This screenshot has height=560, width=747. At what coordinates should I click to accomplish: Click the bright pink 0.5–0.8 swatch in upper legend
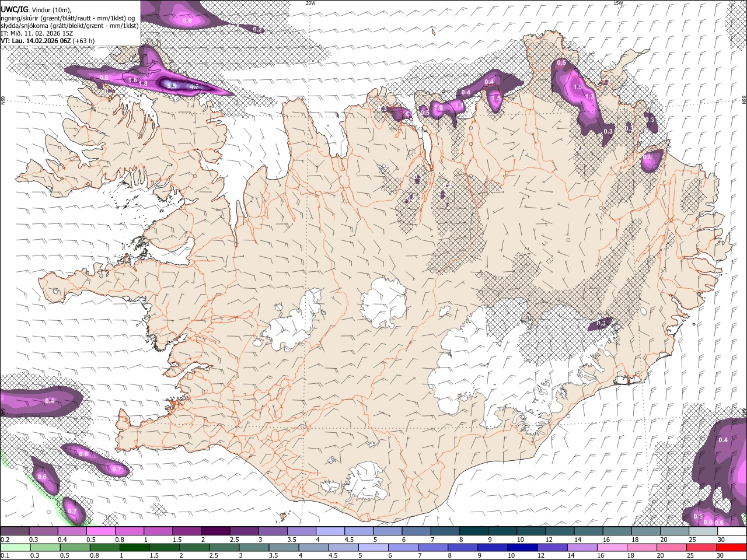coord(100,531)
